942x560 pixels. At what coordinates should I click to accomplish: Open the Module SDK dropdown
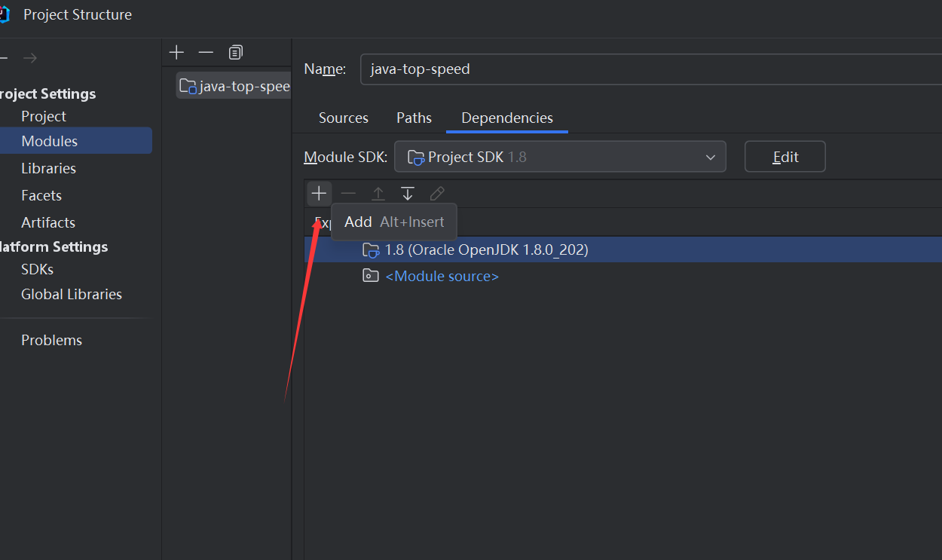click(559, 157)
